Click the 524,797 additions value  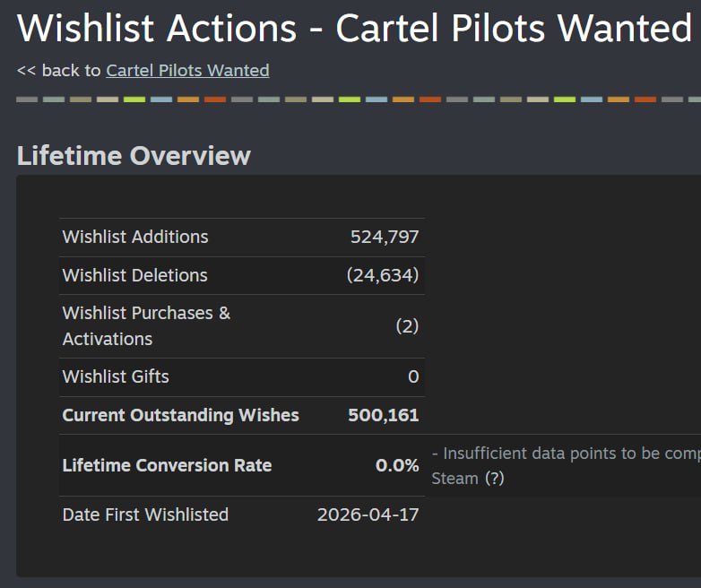click(x=385, y=237)
